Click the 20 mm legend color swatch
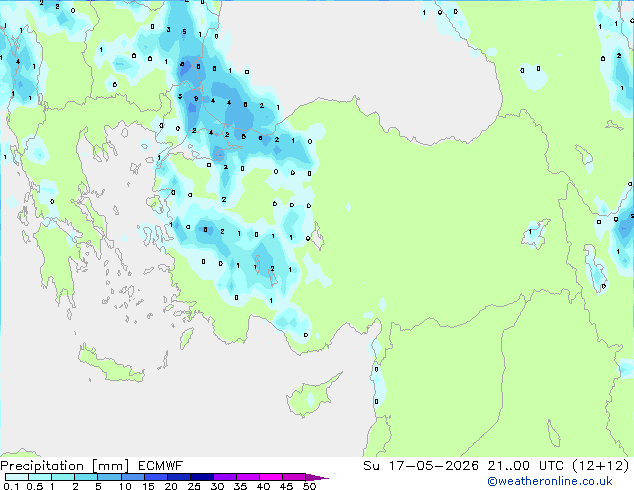The height and width of the screenshot is (490, 634). point(178,477)
